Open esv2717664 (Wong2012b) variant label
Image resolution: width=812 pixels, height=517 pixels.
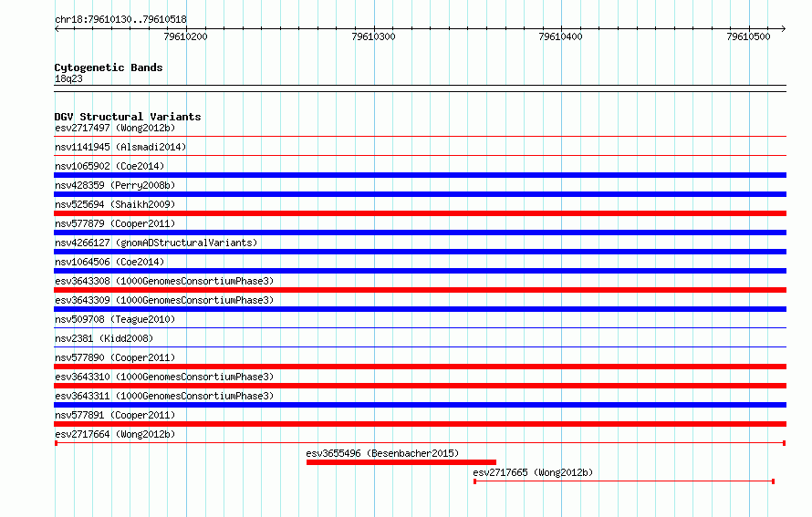coord(115,434)
